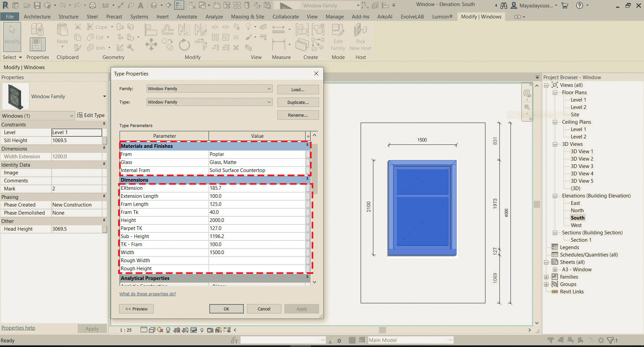Toggle Shadows in the view control bar
The image size is (644, 347).
click(x=168, y=330)
